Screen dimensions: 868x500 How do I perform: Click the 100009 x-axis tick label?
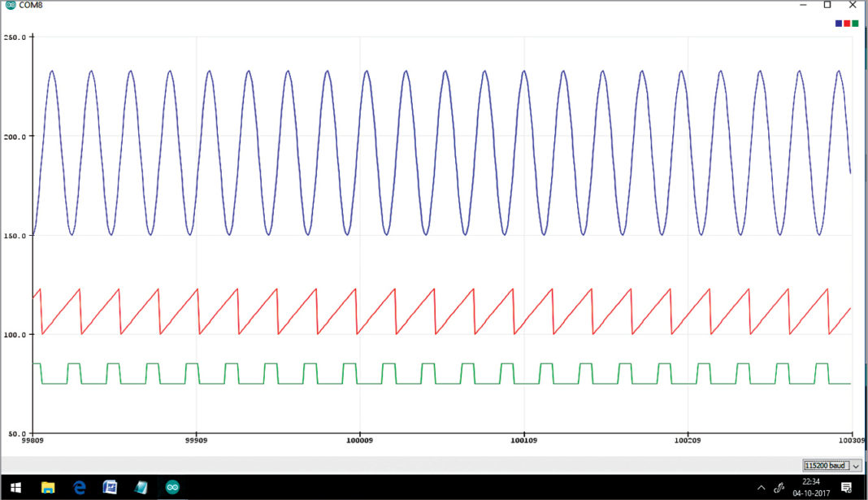(359, 441)
